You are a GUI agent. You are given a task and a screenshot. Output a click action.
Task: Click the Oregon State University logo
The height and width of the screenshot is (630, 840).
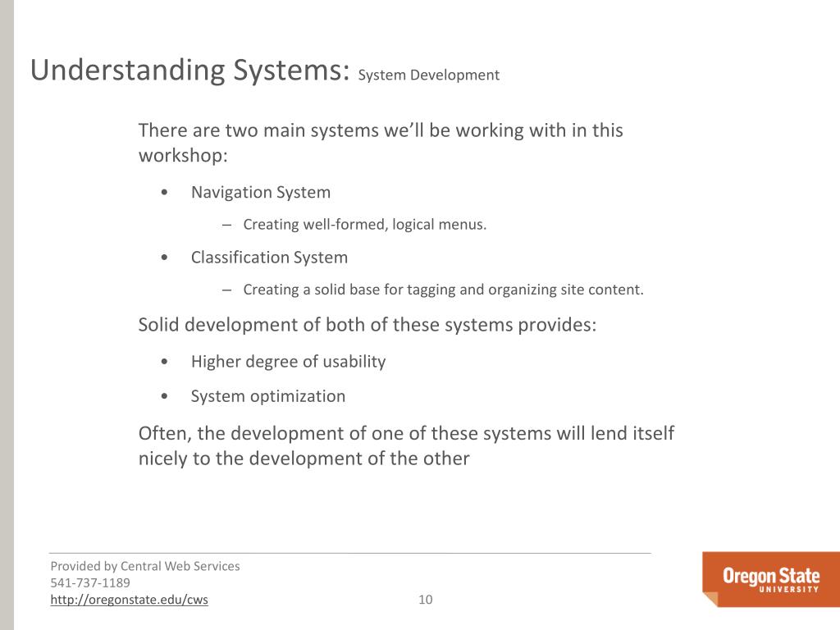point(771,580)
